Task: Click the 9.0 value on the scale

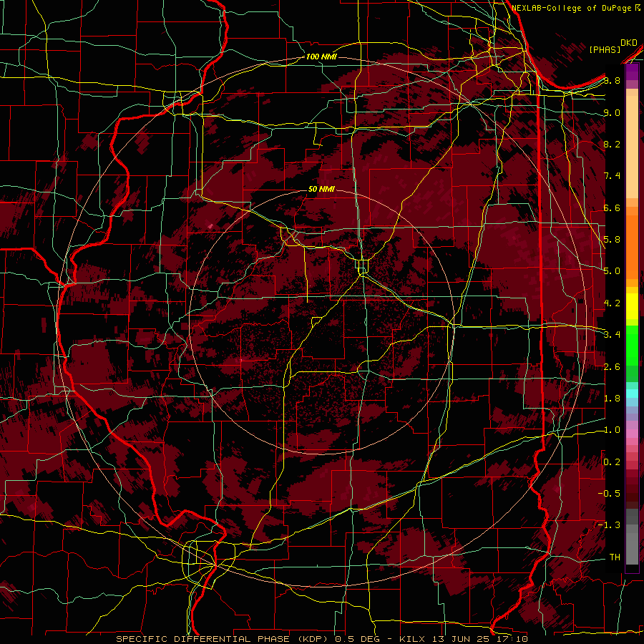Action: pyautogui.click(x=612, y=112)
